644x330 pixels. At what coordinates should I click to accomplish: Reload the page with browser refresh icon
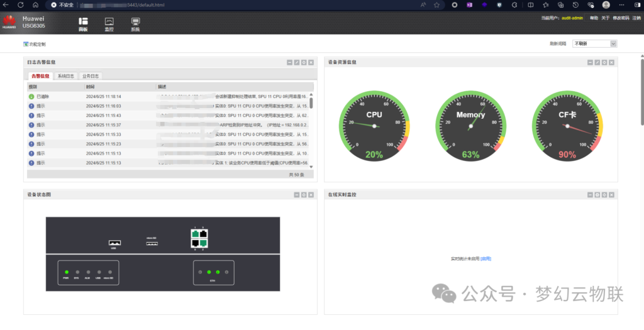pyautogui.click(x=21, y=5)
